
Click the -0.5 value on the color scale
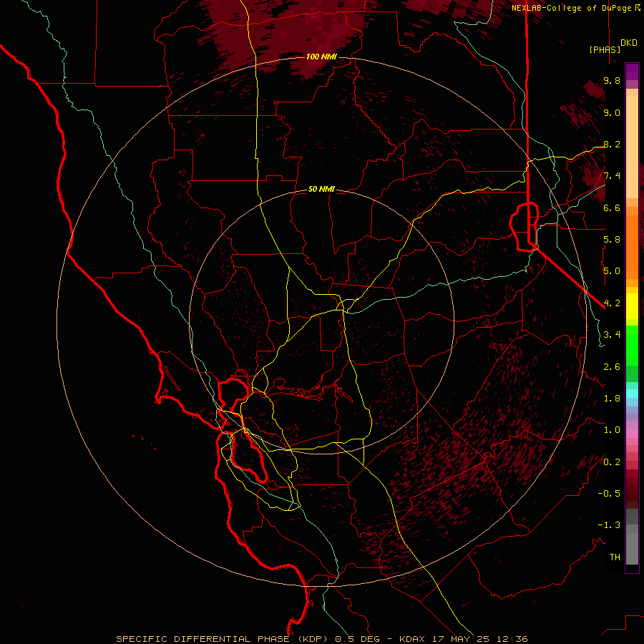[609, 494]
